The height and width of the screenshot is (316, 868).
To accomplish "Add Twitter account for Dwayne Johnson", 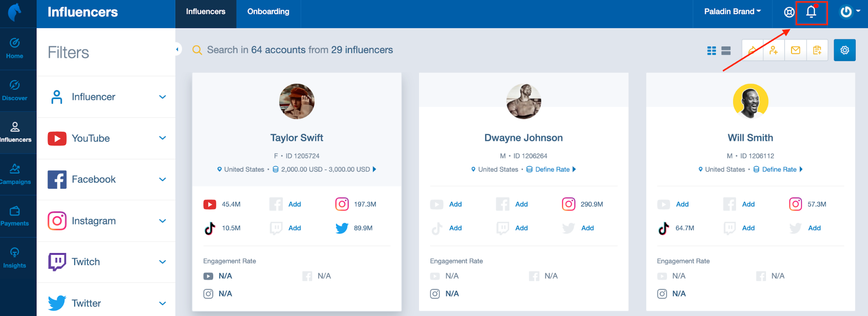I will [x=587, y=228].
